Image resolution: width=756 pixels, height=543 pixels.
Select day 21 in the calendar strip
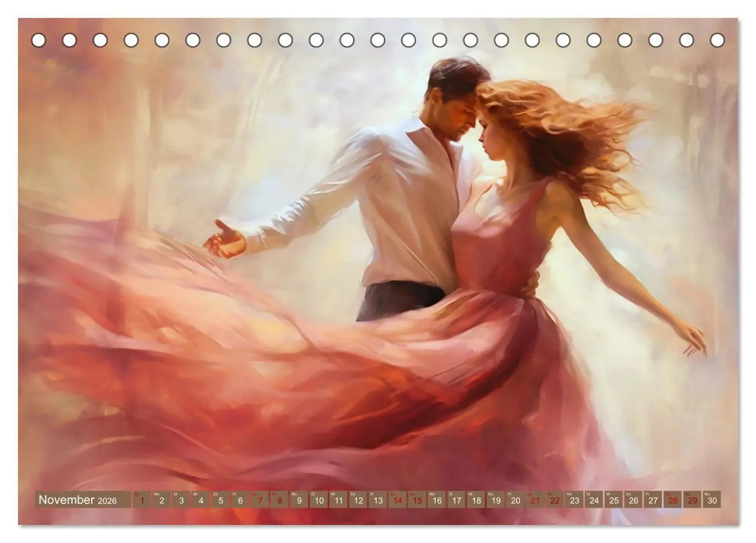coord(535,499)
